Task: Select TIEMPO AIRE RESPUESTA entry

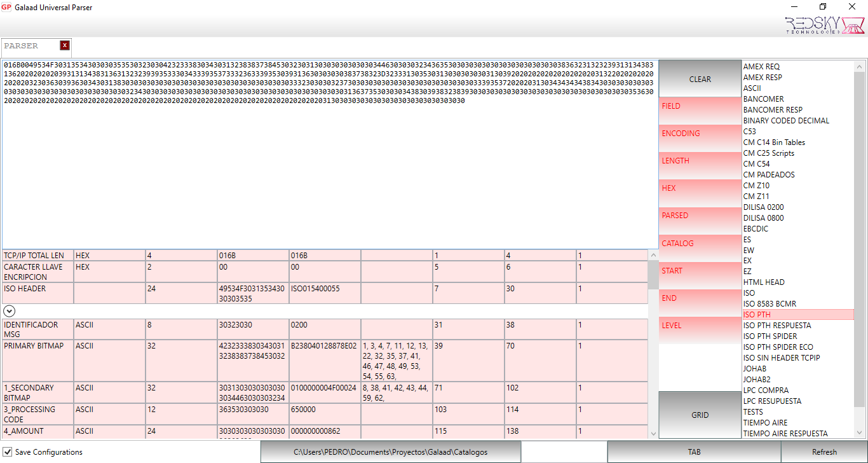Action: coord(785,434)
